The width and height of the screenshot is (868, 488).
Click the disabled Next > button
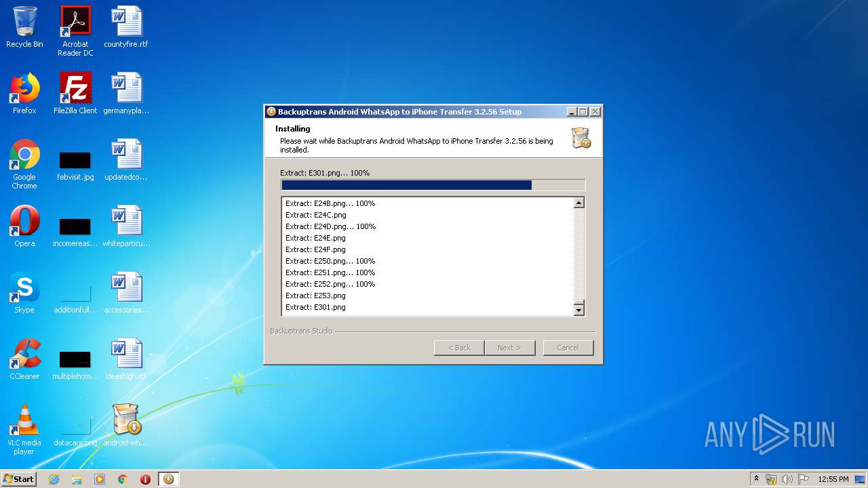[x=510, y=348]
